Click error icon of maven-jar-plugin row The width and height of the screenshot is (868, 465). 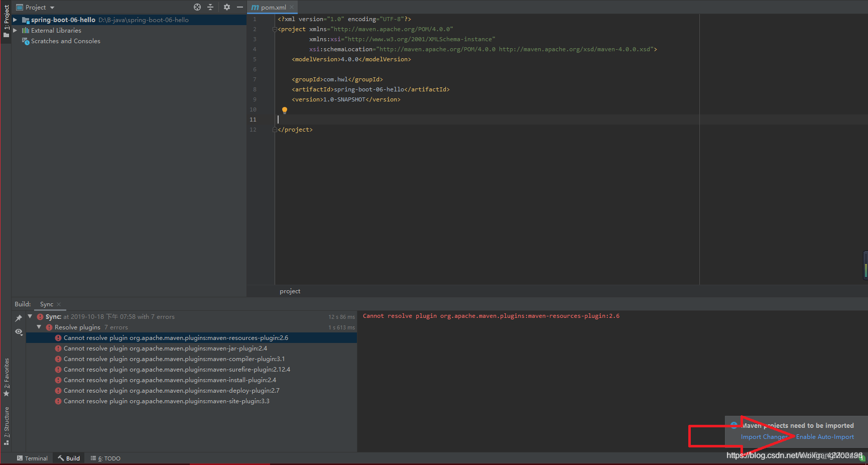click(58, 348)
